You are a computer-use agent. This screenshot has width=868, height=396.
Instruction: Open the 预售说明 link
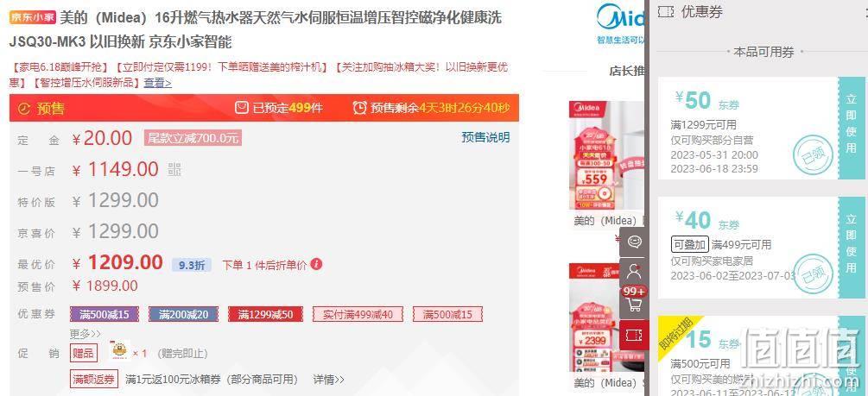point(485,137)
